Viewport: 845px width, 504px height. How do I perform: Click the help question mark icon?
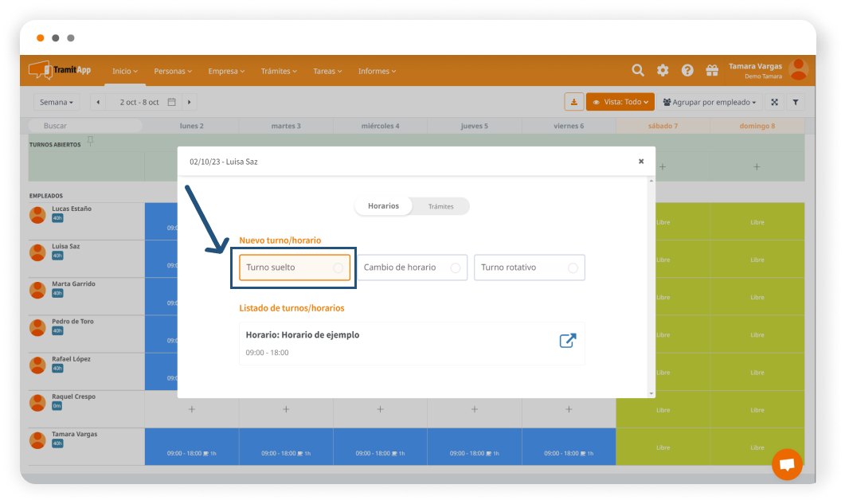click(x=687, y=70)
